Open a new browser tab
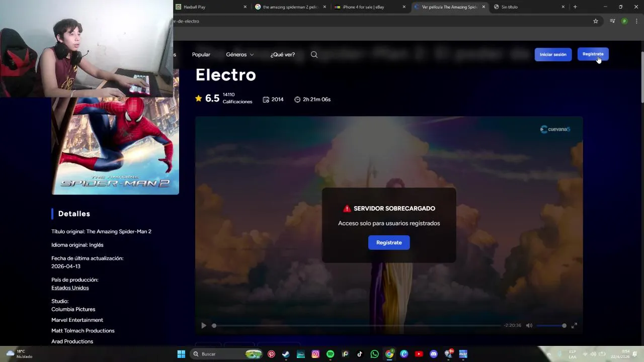This screenshot has height=362, width=644. coord(575,7)
